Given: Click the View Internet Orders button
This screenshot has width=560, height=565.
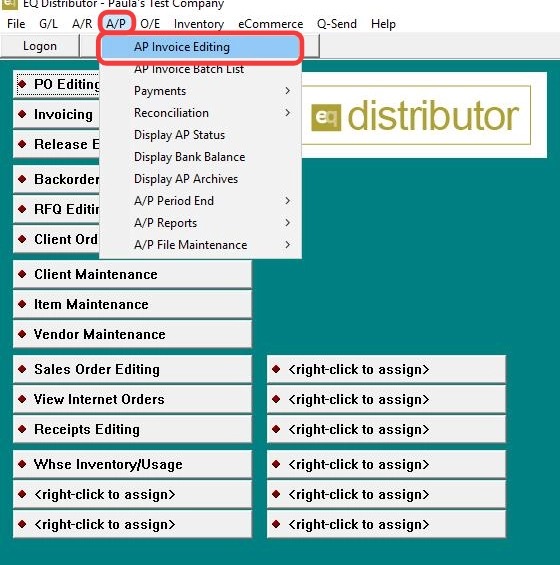Looking at the screenshot, I should (x=132, y=399).
